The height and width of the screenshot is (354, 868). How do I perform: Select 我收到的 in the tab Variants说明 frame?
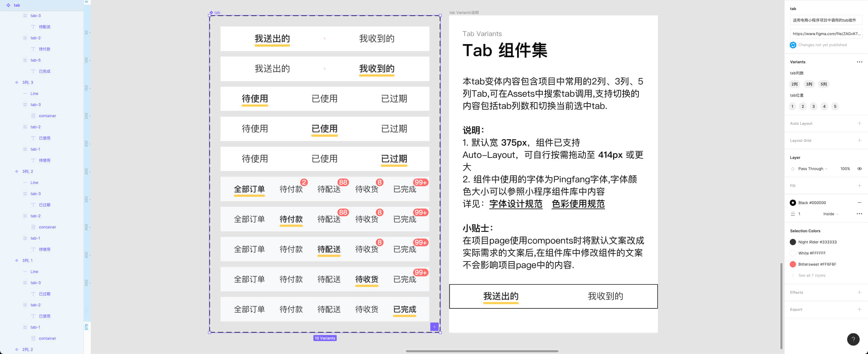(x=605, y=296)
